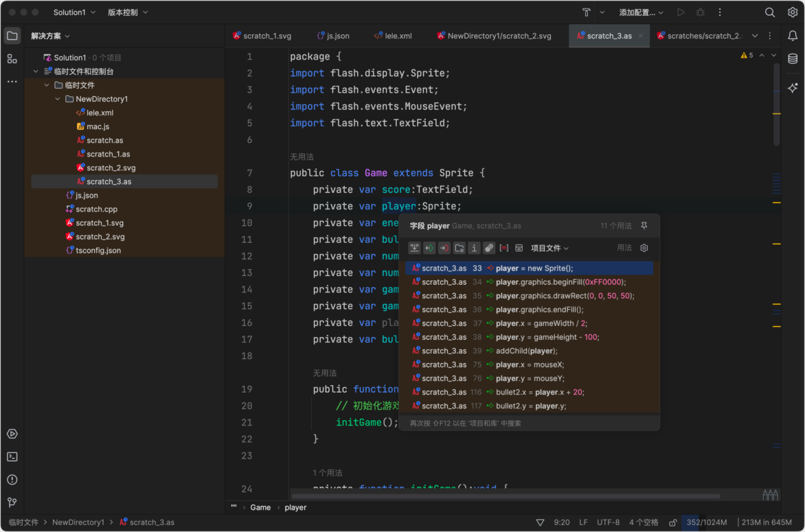Open the Terminal tool window
The width and height of the screenshot is (805, 532).
point(12,456)
